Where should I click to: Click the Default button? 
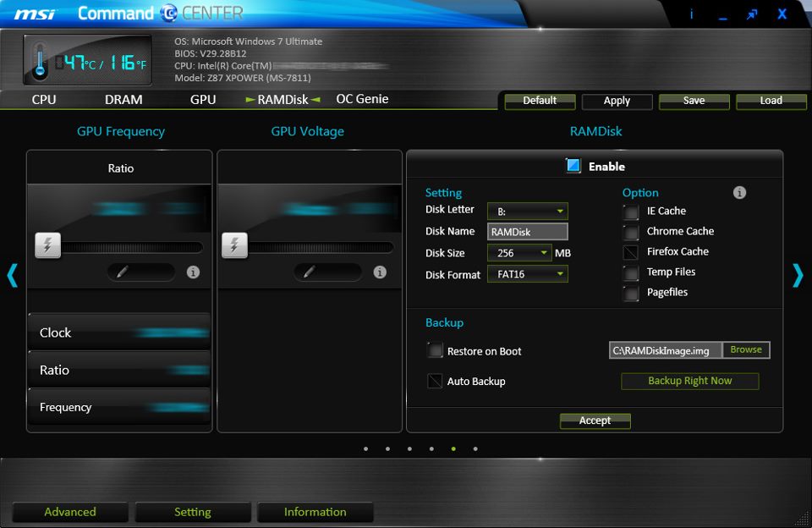[540, 101]
